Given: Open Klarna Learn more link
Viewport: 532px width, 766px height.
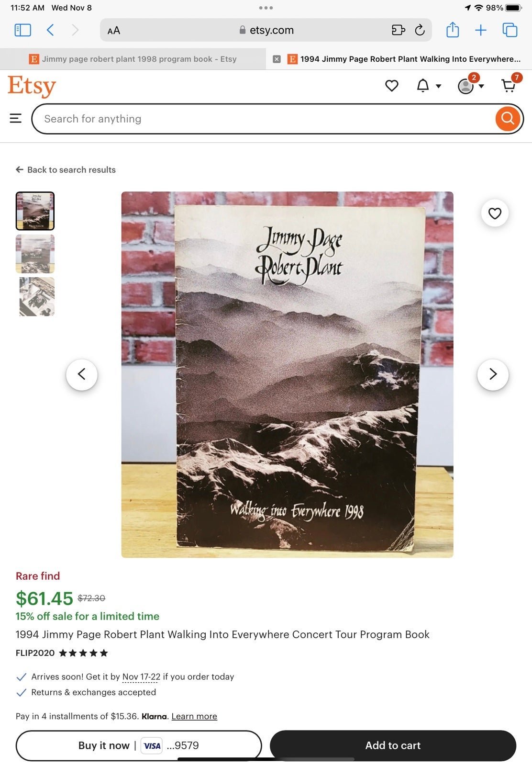Looking at the screenshot, I should coord(194,716).
